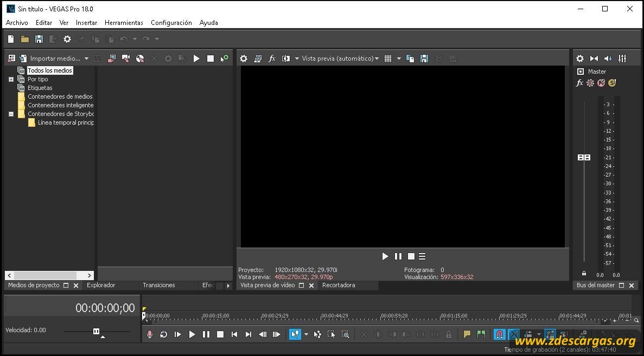644x356 pixels.
Task: Open the Insertar menu
Action: point(86,23)
